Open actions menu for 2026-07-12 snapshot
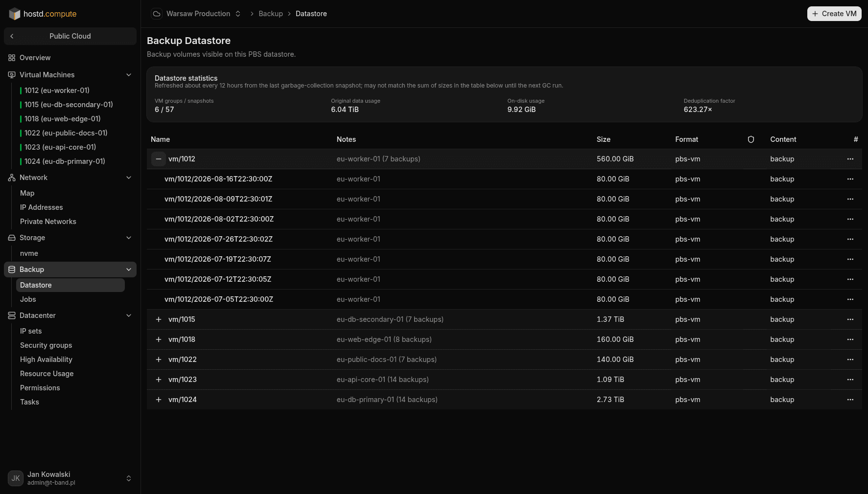The height and width of the screenshot is (494, 868). tap(850, 279)
